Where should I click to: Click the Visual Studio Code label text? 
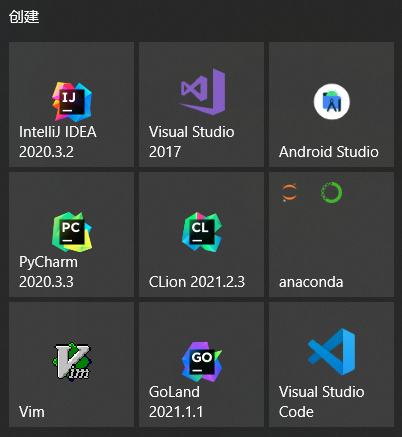tap(321, 402)
